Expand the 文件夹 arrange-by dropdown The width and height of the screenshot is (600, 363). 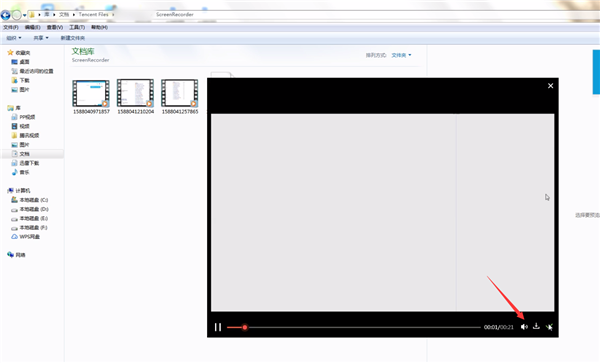coord(401,55)
